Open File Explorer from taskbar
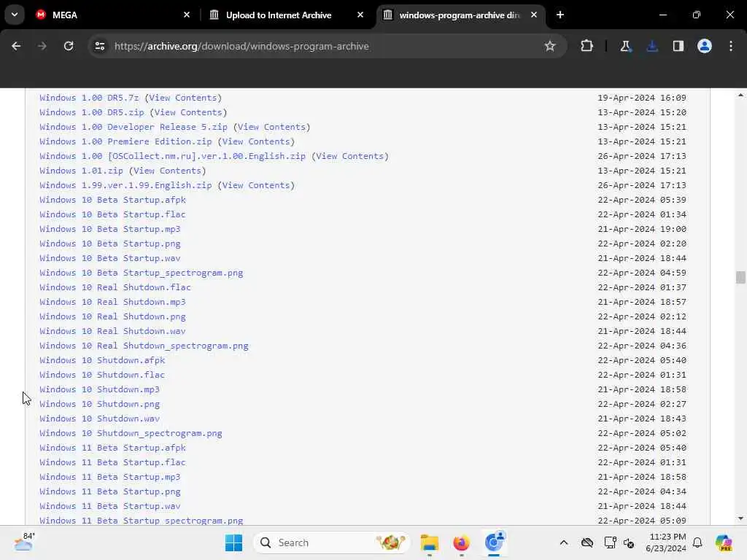Image resolution: width=747 pixels, height=560 pixels. coord(429,542)
